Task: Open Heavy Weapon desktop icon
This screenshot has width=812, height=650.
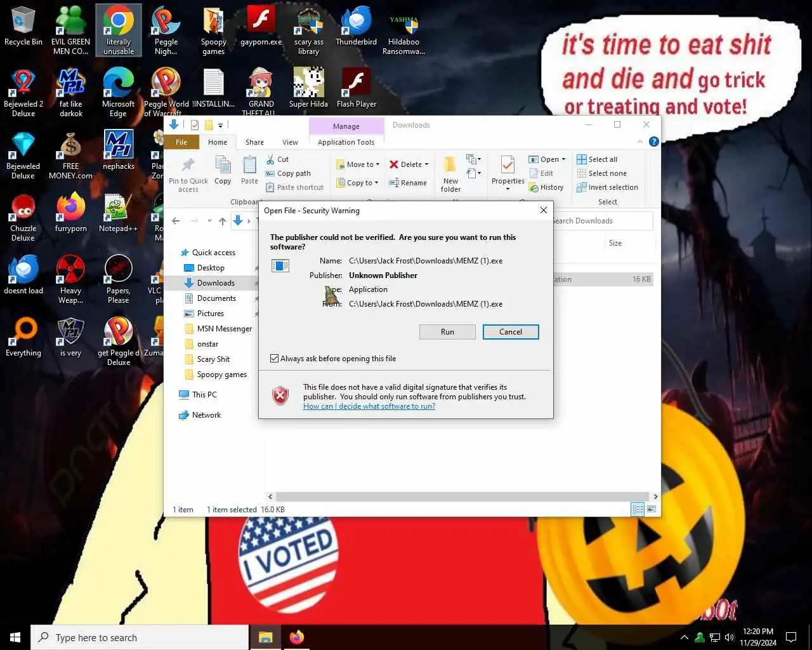Action: point(70,279)
